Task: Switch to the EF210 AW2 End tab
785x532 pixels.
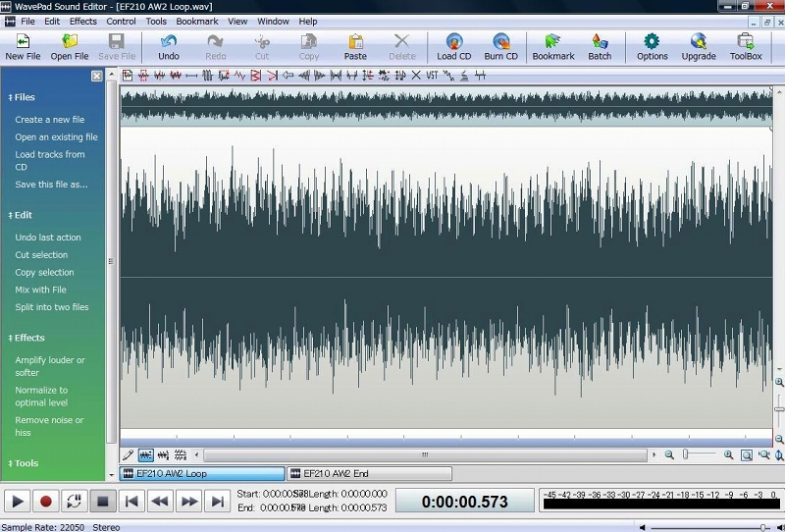Action: pos(370,473)
